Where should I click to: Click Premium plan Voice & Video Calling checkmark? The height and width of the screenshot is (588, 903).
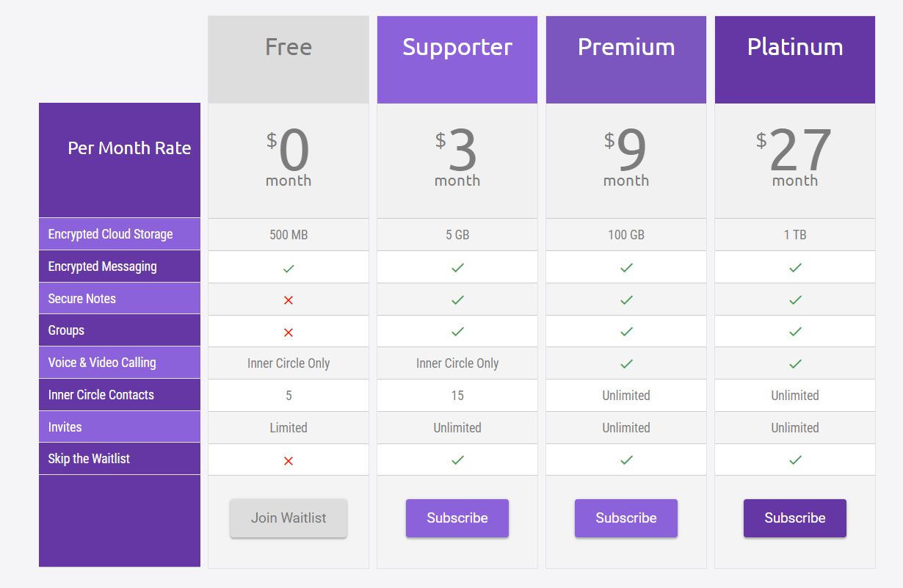pos(626,364)
